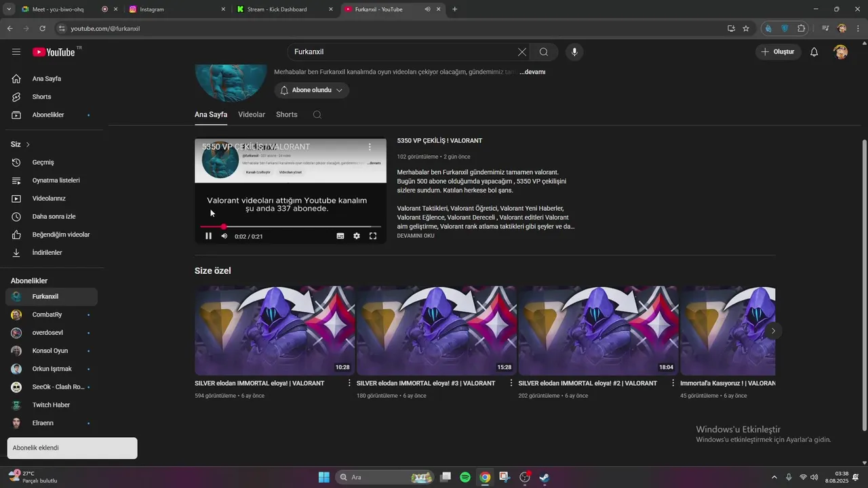Open options for IMMORTAL eloya #2 video
The image size is (868, 488).
click(x=673, y=384)
